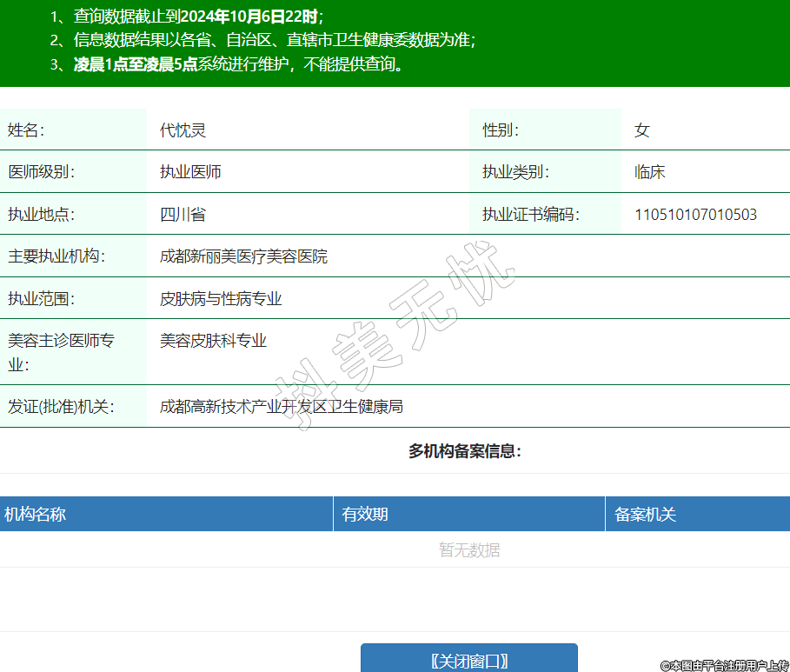Click the 本图由平台注册用户上传 footer text
This screenshot has width=790, height=672.
click(724, 665)
